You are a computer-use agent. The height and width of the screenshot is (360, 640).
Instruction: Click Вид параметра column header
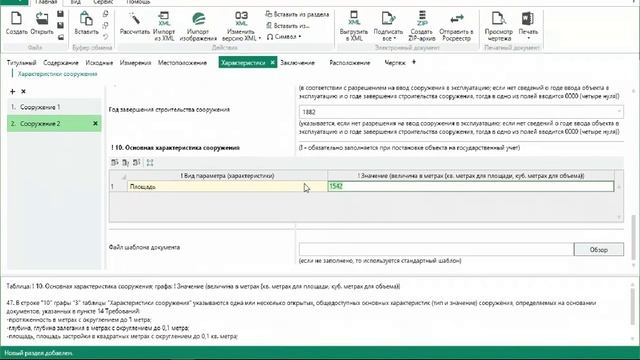[x=227, y=176]
